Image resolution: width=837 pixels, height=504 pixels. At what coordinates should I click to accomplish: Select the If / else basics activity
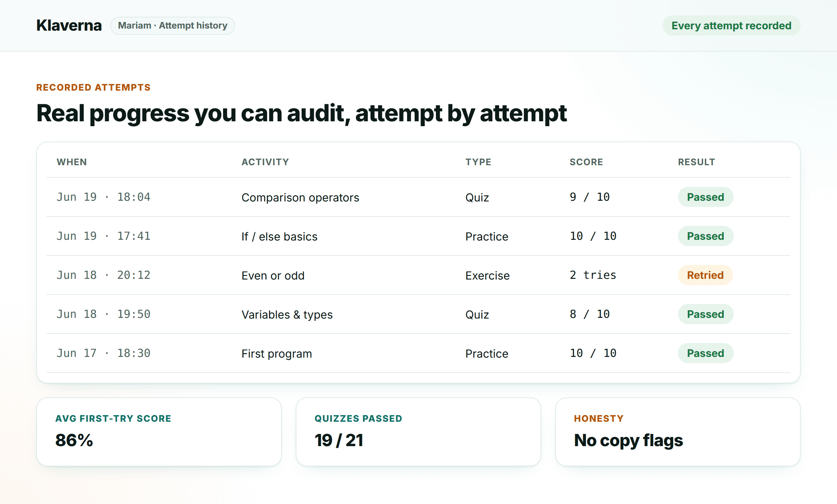pos(279,236)
